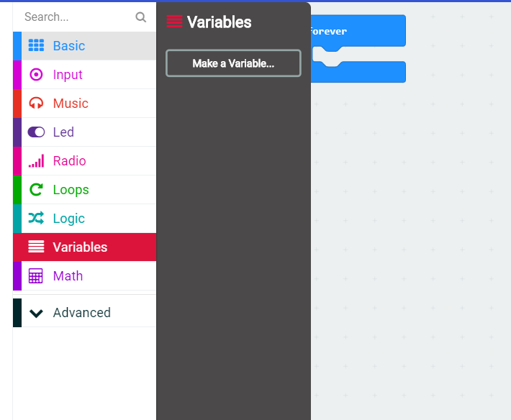
Task: Click the Variables list icon in sidebar
Action: click(36, 247)
